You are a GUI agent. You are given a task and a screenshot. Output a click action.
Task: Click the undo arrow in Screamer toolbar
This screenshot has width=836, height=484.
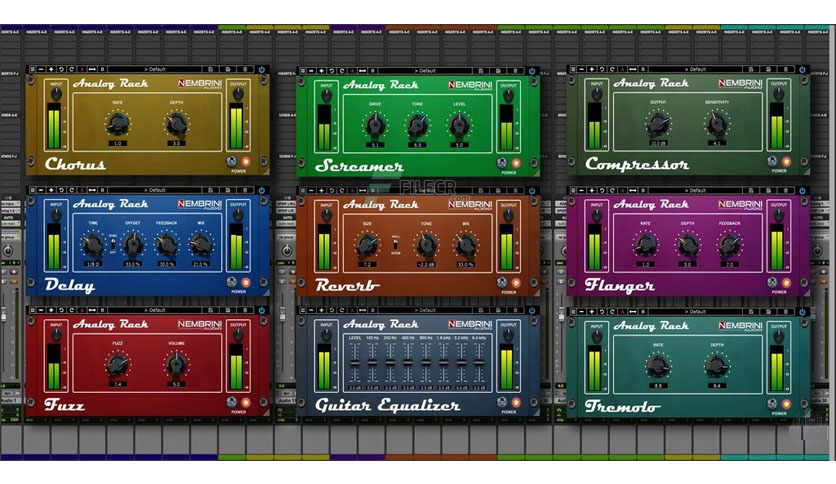click(332, 71)
